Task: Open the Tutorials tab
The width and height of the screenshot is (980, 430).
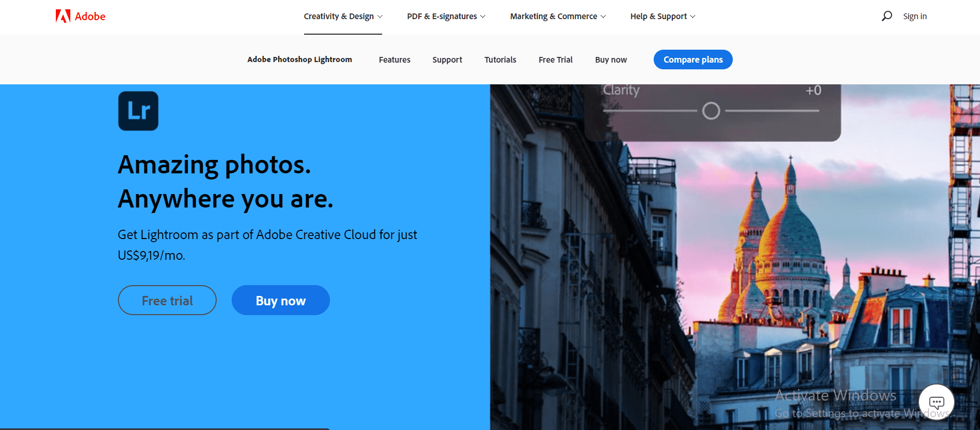Action: pos(500,60)
